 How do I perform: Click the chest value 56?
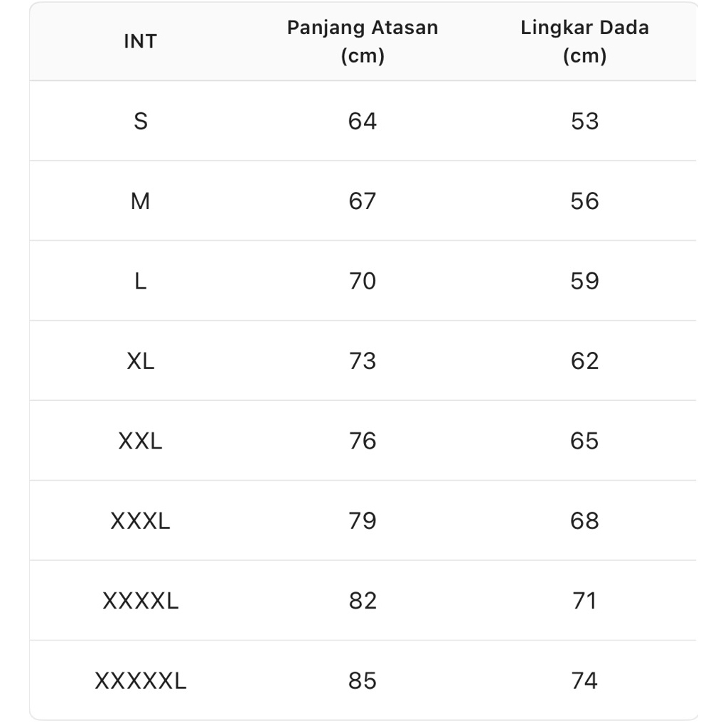pos(584,201)
